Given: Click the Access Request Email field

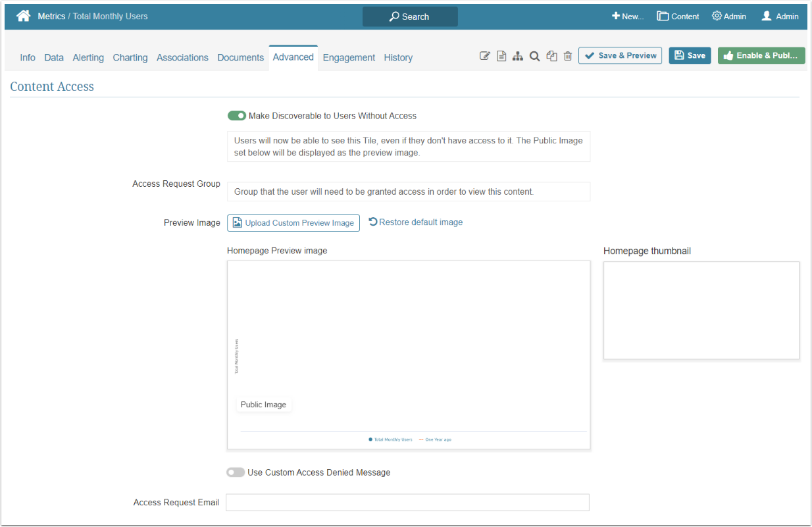Looking at the screenshot, I should pos(407,503).
